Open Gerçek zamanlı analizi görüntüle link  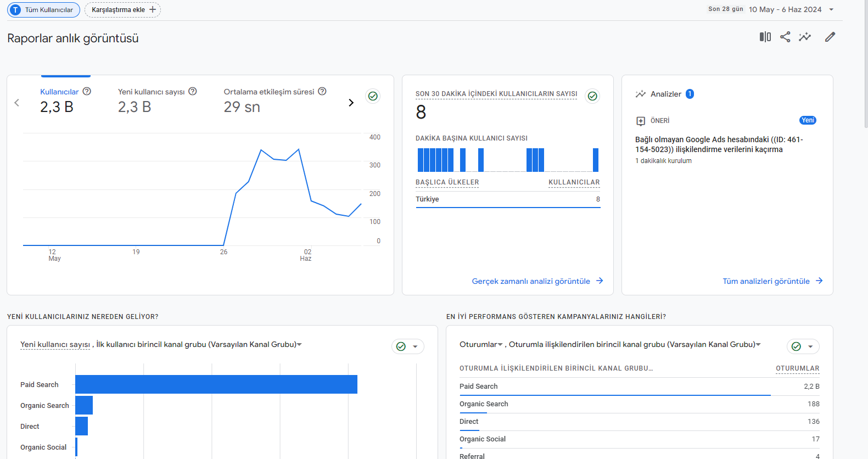click(x=537, y=281)
